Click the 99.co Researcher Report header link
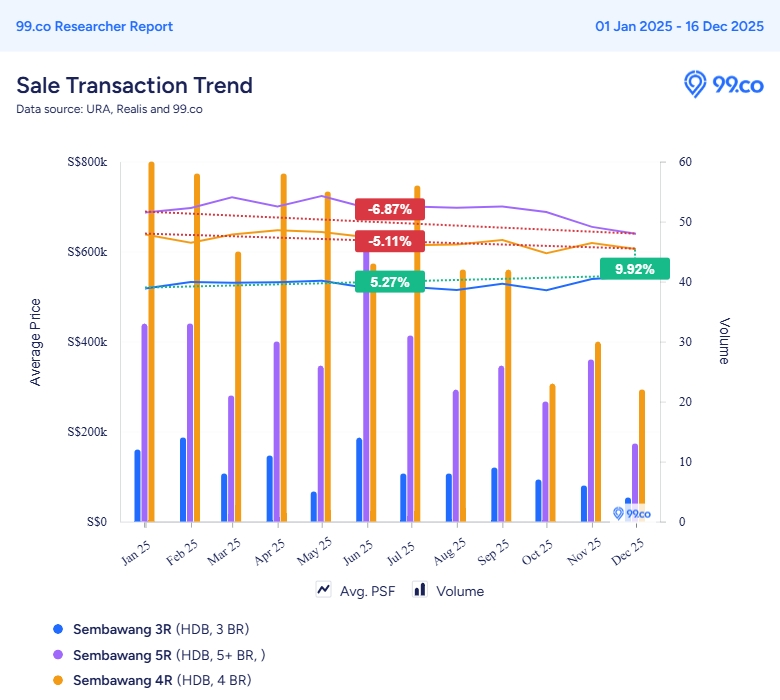 pos(94,26)
